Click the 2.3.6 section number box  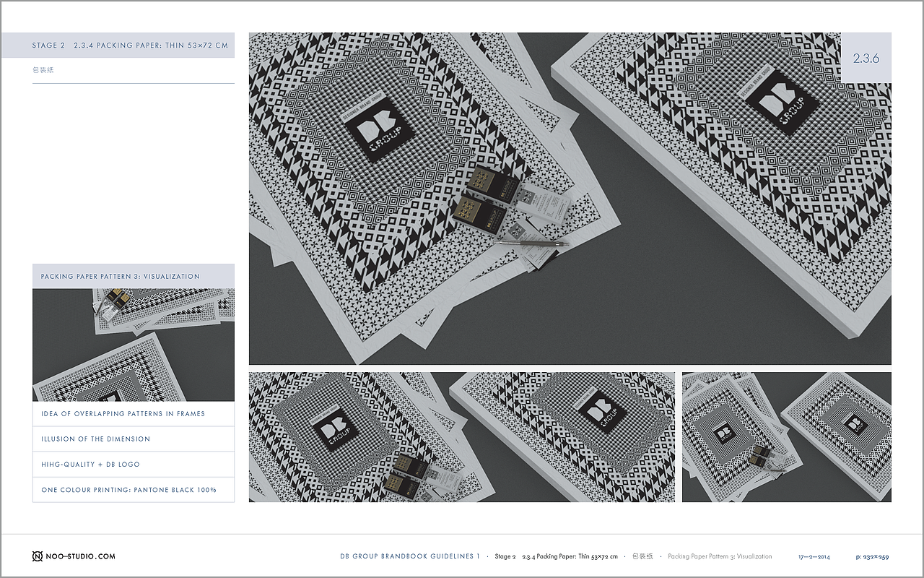coord(866,59)
